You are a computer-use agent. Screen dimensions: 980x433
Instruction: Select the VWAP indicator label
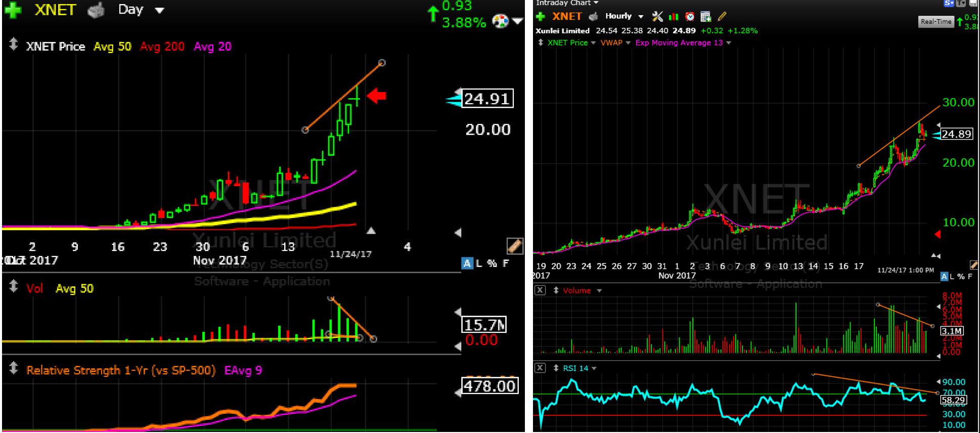611,42
